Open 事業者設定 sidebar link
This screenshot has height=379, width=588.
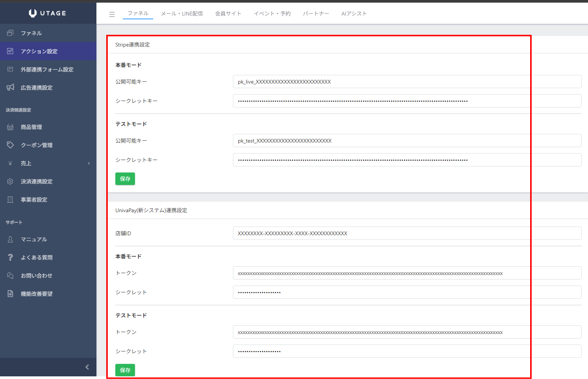click(48, 200)
